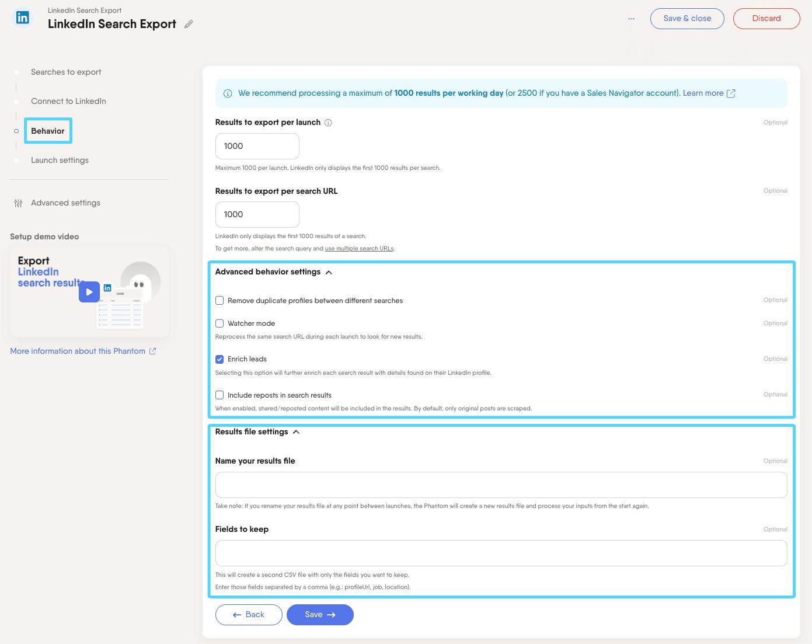The image size is (812, 644).
Task: Open the Learn more link
Action: pyautogui.click(x=703, y=93)
